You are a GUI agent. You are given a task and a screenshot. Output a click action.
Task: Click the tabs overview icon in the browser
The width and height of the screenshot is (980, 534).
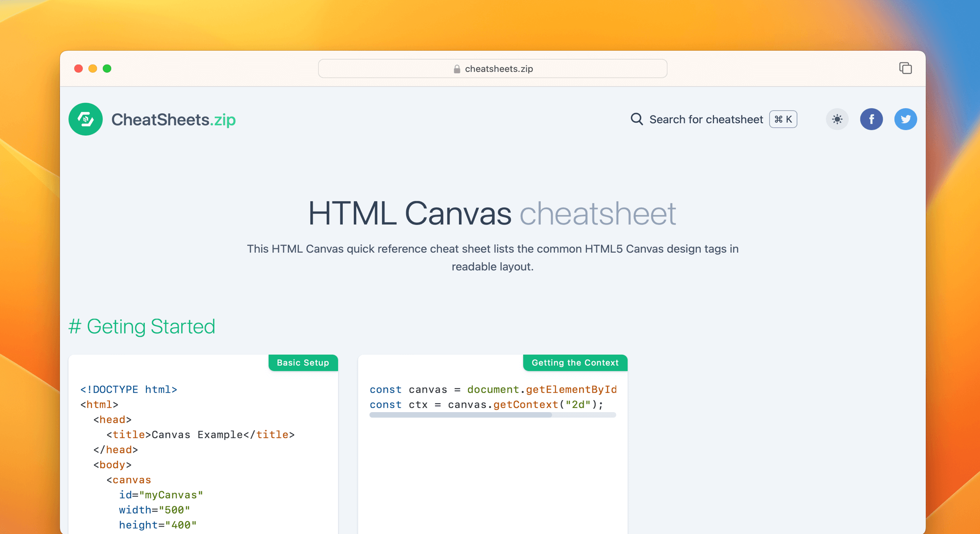click(905, 68)
